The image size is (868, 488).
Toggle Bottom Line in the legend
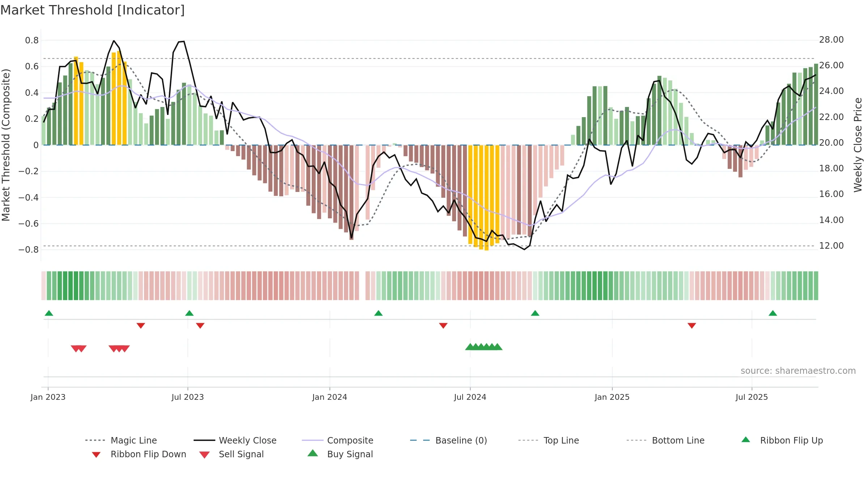click(x=665, y=440)
